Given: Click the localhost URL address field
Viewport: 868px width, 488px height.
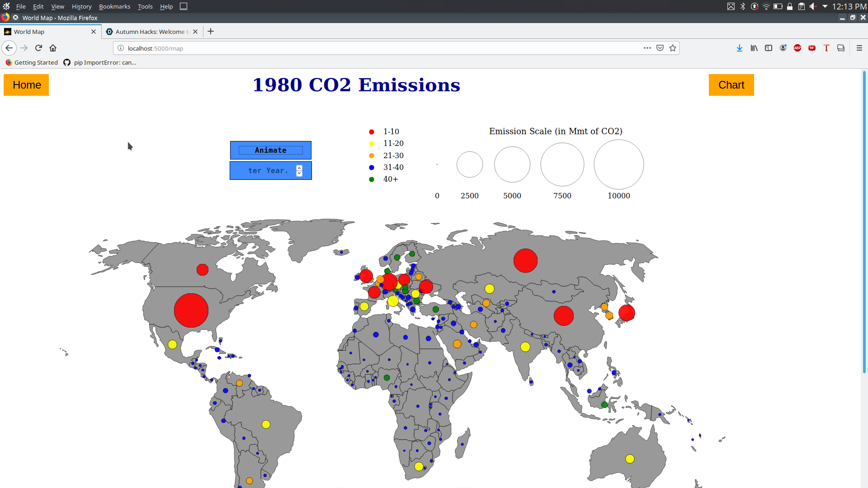Looking at the screenshot, I should 362,48.
